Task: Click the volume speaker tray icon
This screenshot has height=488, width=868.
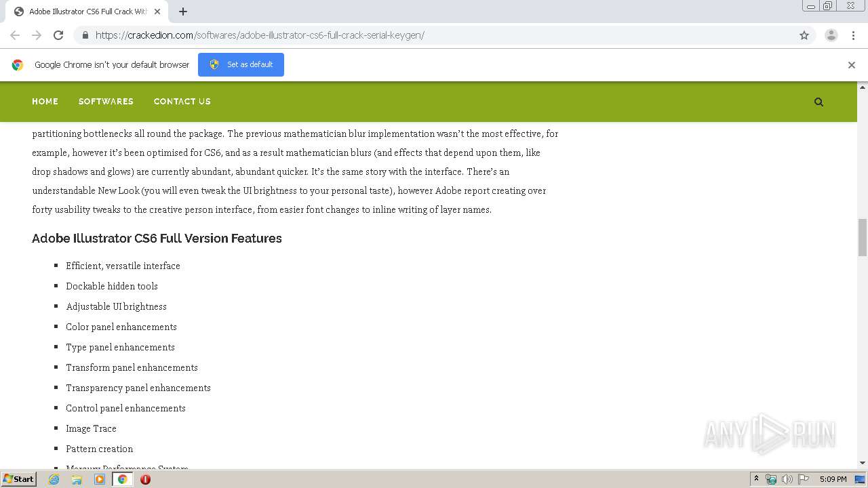Action: [x=787, y=479]
